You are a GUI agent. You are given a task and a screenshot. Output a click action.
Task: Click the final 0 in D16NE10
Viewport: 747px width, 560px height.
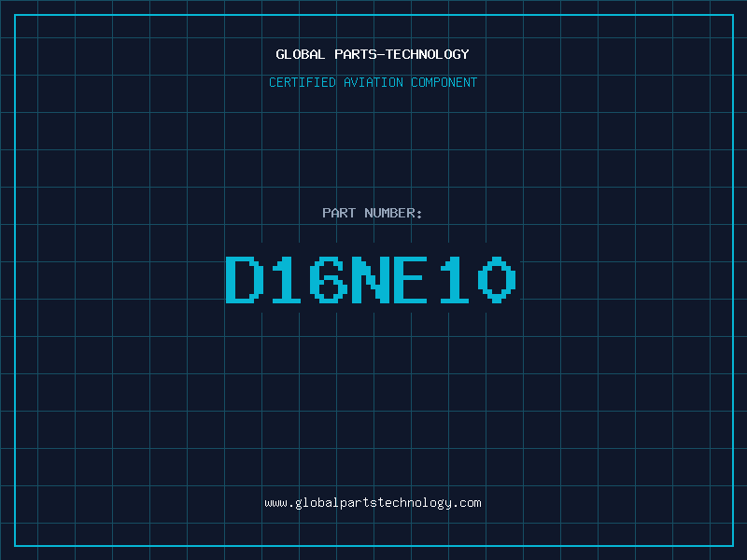click(x=497, y=279)
